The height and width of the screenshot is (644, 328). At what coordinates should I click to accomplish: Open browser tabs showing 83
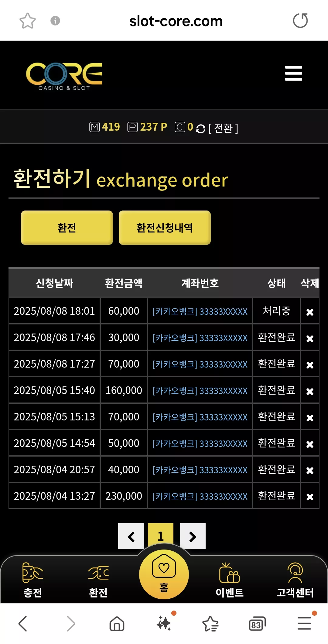pos(257,624)
